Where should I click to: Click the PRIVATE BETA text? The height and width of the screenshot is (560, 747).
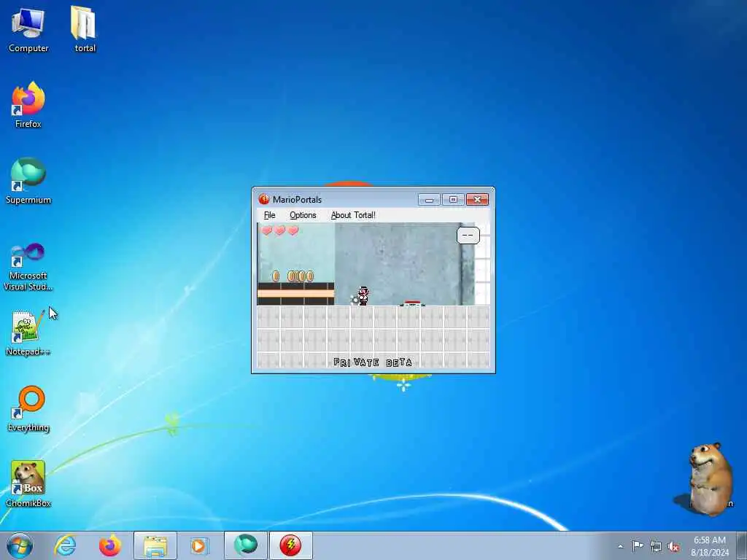pos(373,363)
